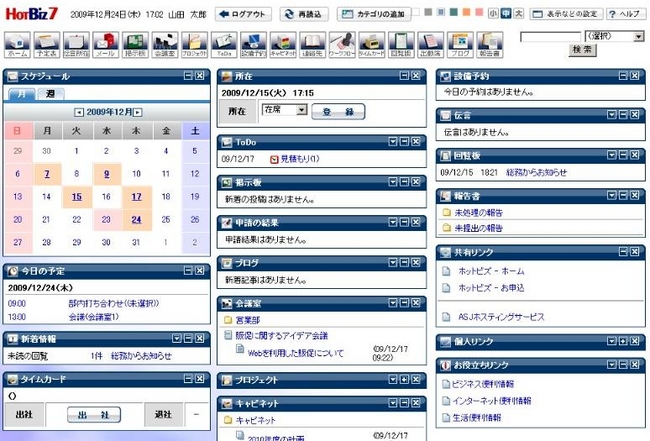Click the 検索 search button
This screenshot has width=650, height=441.
click(582, 50)
